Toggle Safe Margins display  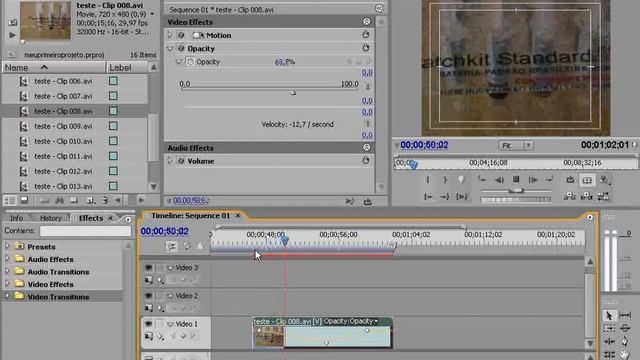pos(587,180)
